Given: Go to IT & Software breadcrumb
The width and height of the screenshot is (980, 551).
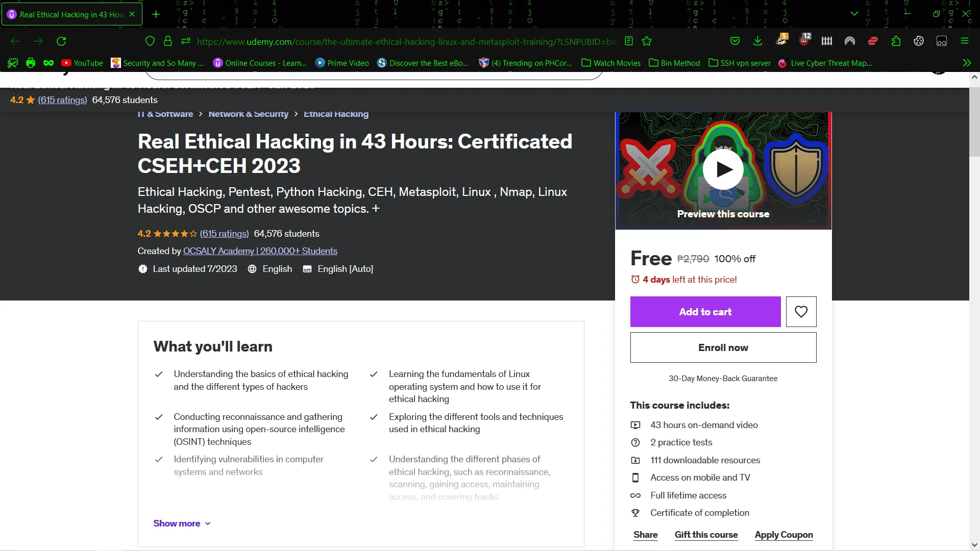Looking at the screenshot, I should (165, 114).
